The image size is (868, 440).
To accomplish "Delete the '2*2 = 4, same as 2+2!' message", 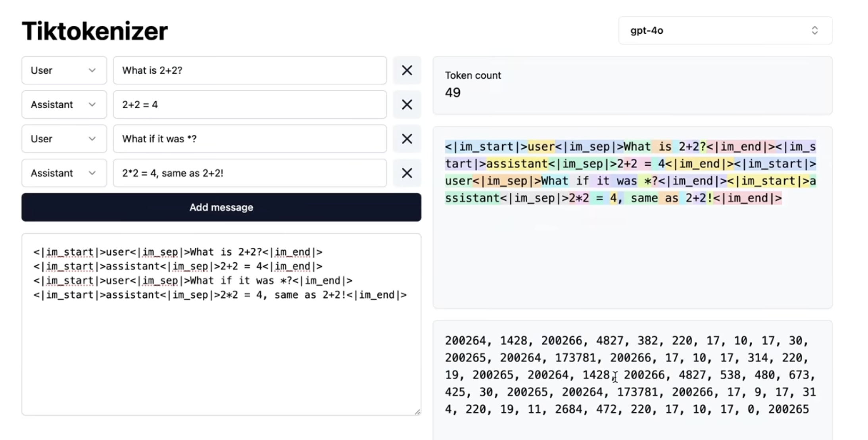I will tap(407, 173).
